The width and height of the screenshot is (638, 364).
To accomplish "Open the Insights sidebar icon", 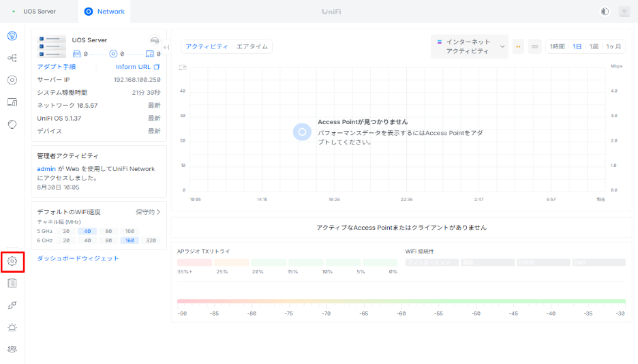I will (12, 124).
